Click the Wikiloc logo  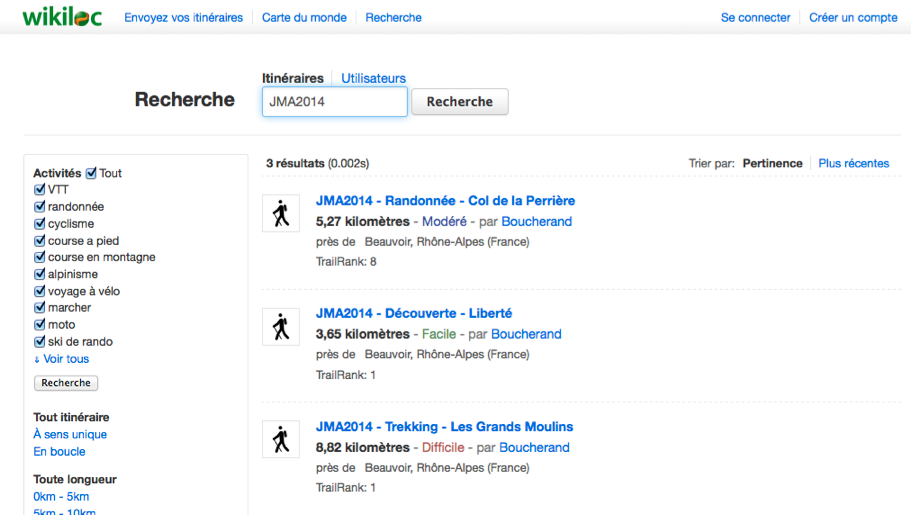click(x=62, y=17)
